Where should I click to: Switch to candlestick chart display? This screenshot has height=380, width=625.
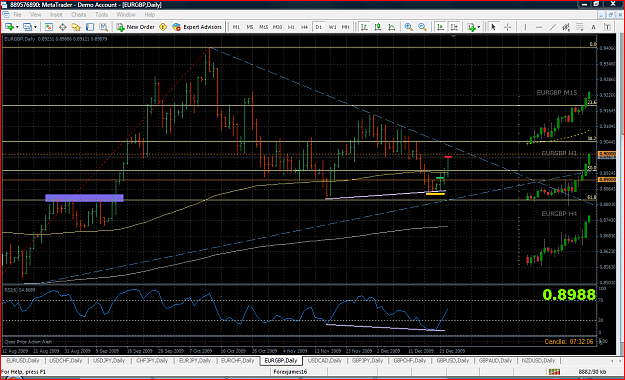378,27
